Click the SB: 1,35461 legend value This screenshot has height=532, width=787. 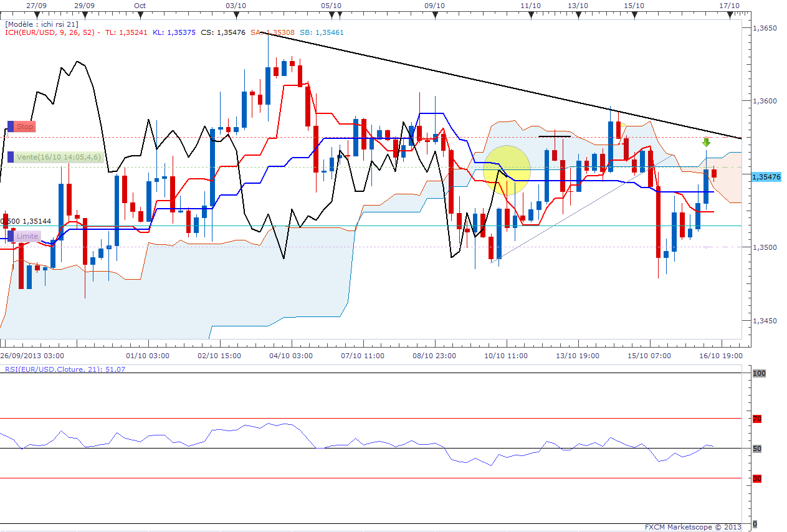(322, 32)
